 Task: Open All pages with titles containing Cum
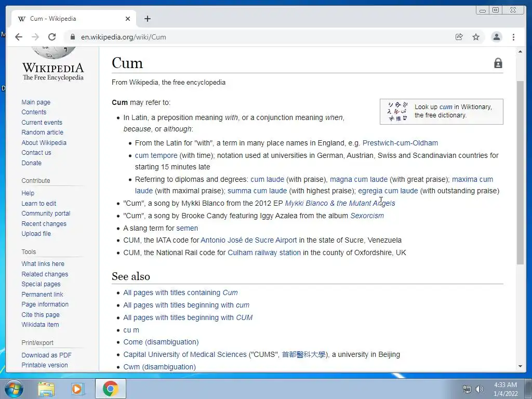click(x=180, y=292)
